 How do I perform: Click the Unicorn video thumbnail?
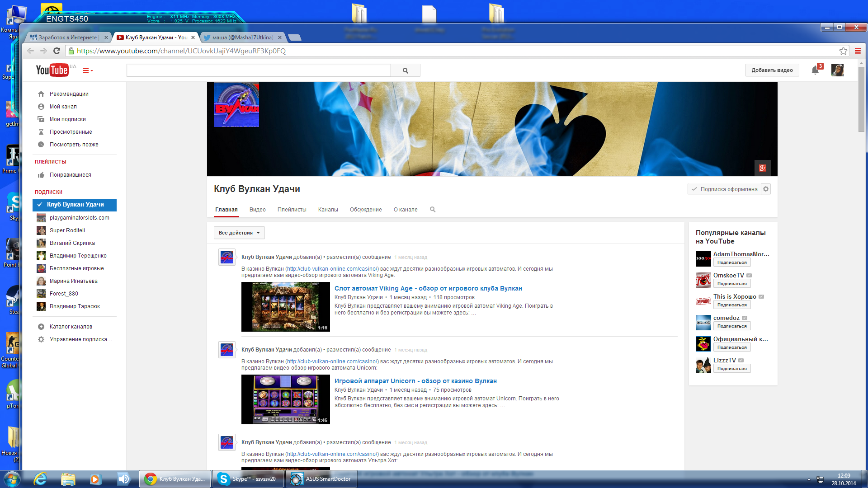point(285,399)
